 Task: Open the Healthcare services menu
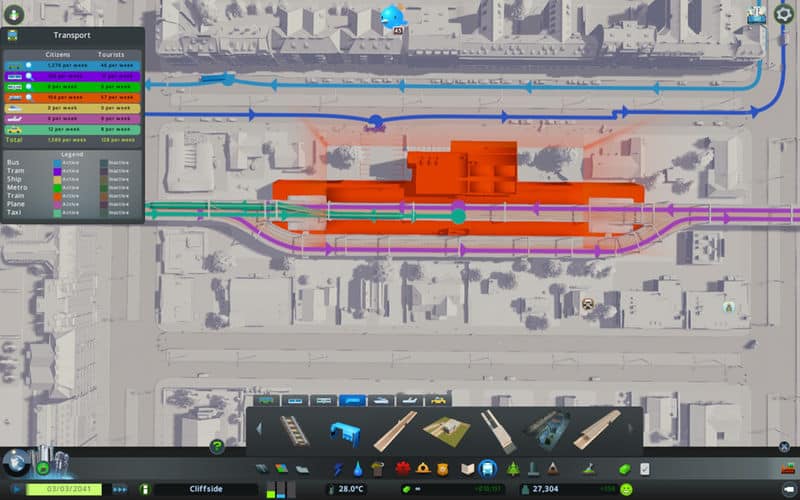coord(404,468)
